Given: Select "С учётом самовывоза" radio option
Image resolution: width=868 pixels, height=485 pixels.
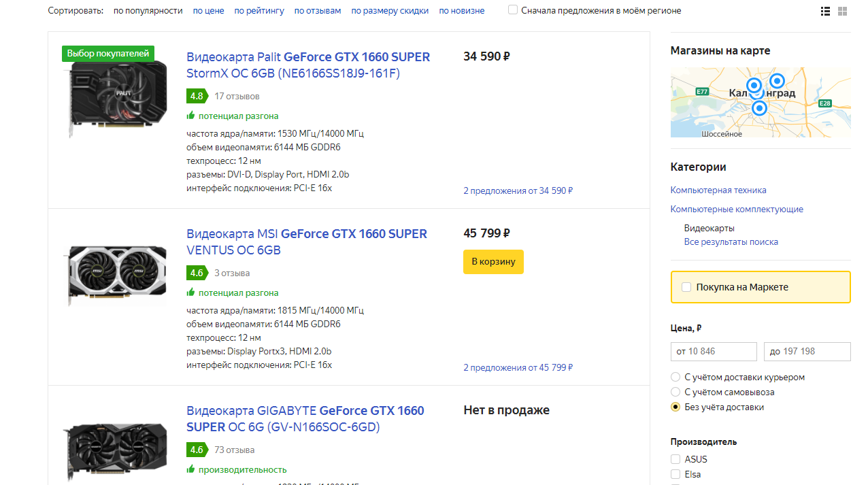Looking at the screenshot, I should (x=675, y=392).
